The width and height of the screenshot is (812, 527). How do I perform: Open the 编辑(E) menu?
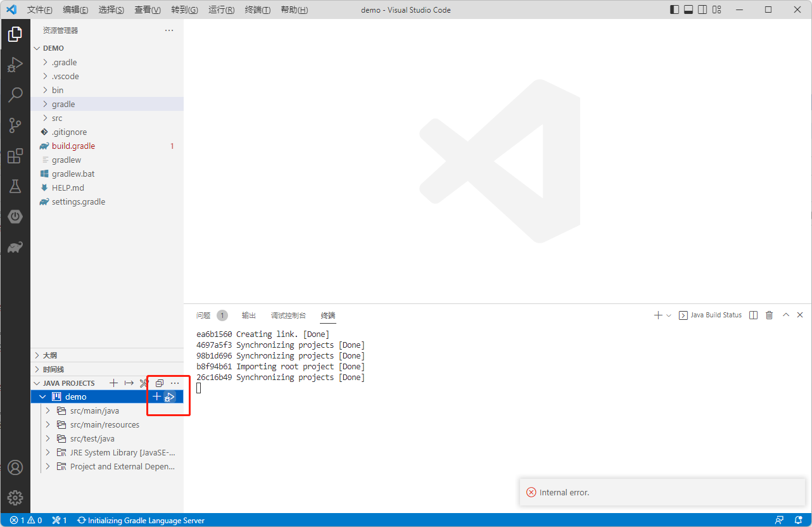(x=76, y=10)
